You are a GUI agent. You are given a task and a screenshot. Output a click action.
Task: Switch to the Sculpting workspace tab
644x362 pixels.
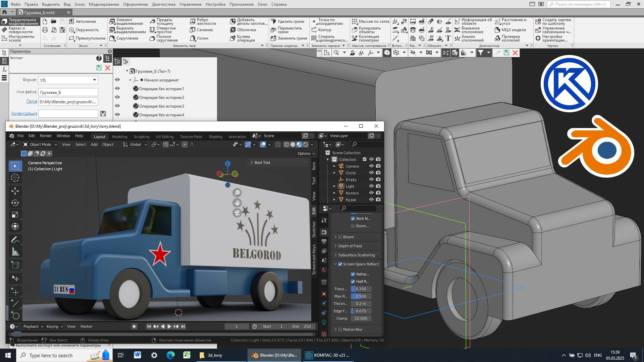point(141,137)
